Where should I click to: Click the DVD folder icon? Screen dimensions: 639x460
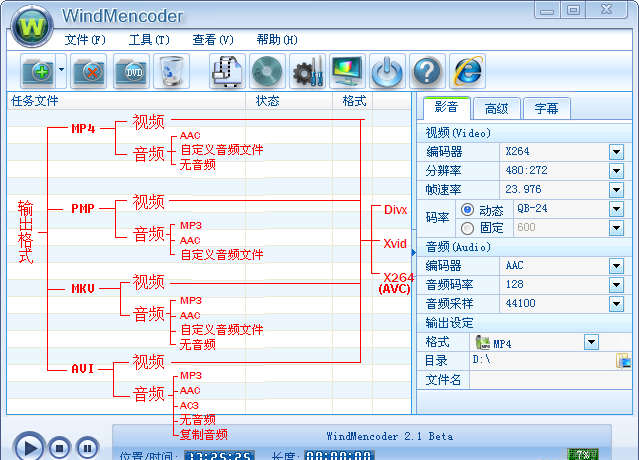click(132, 71)
